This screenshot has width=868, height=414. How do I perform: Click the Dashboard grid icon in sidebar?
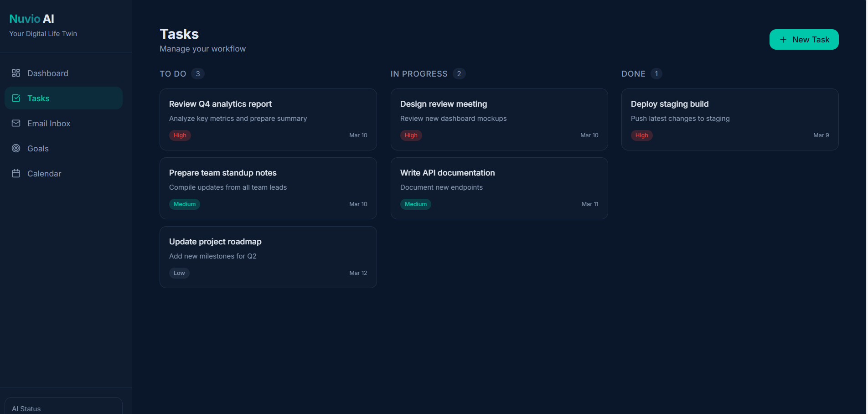click(x=16, y=73)
